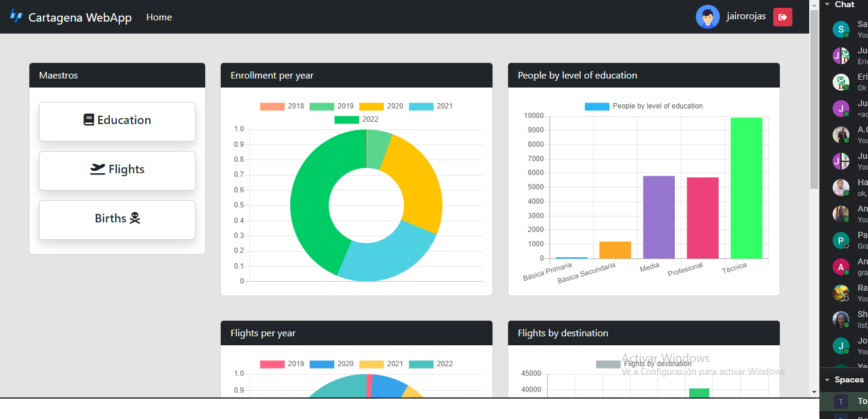Select the teal S avatar in Chat
Screen dimensions: 868x419
coord(840,29)
